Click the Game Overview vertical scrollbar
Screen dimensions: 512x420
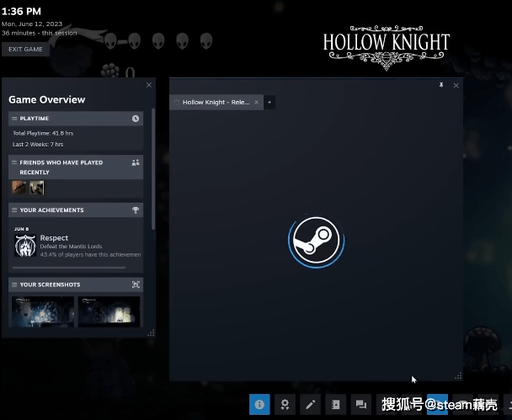point(153,169)
